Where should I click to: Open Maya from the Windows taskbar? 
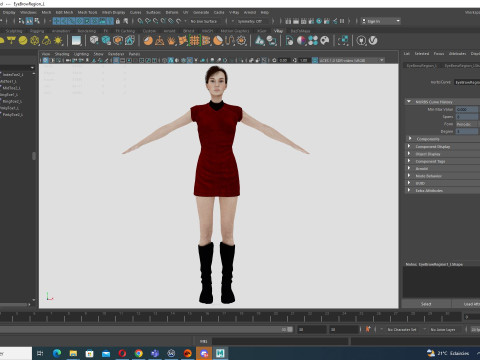coord(220,353)
